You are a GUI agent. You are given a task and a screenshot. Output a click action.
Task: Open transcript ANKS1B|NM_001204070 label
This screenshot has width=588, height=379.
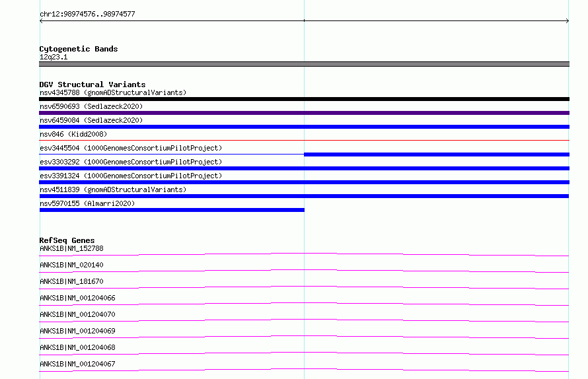point(77,314)
